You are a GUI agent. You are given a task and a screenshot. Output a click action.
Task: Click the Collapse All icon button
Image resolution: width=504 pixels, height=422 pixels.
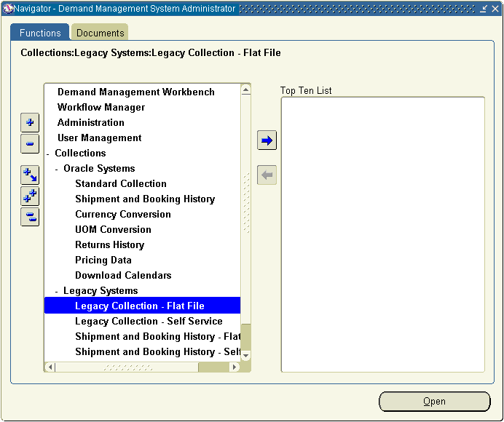[30, 217]
